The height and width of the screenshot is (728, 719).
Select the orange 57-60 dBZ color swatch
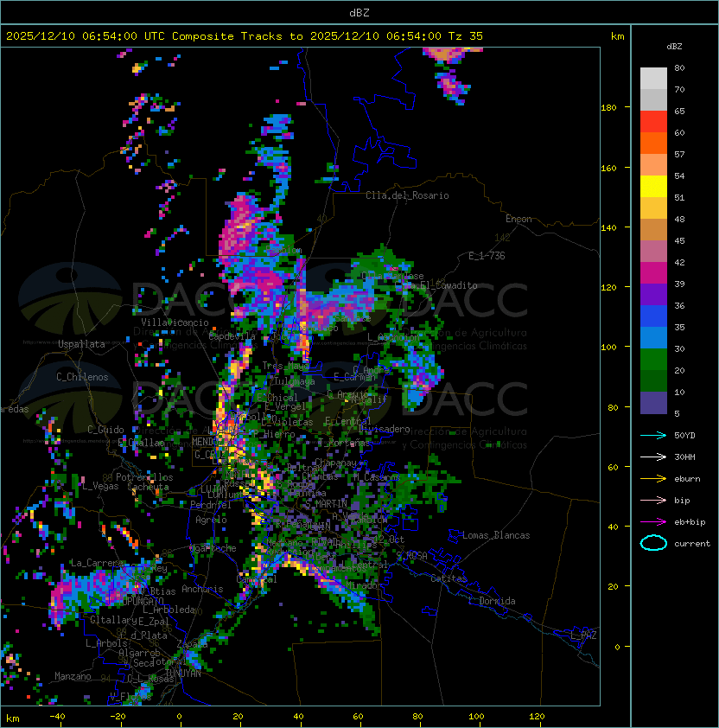coord(653,143)
